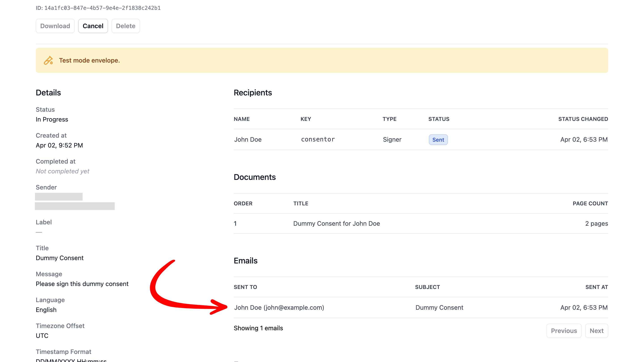Screen dimensions: 644x362
Task: Click the Sent At column header
Action: click(x=596, y=287)
